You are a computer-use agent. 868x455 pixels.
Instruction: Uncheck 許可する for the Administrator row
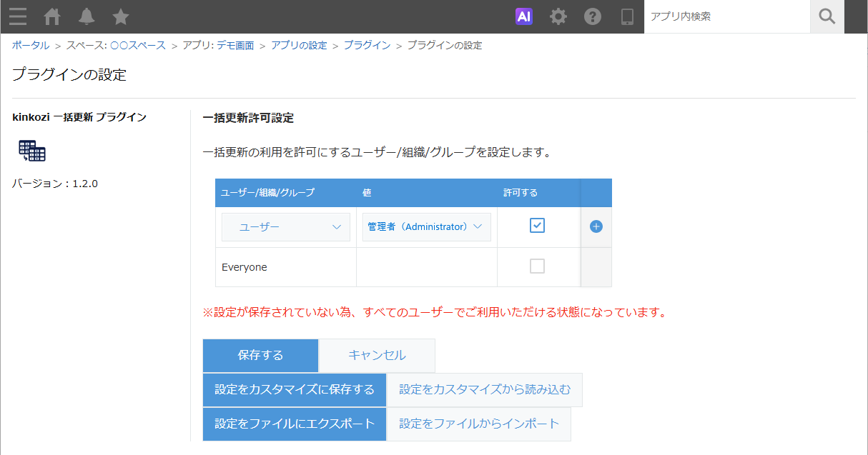(537, 225)
